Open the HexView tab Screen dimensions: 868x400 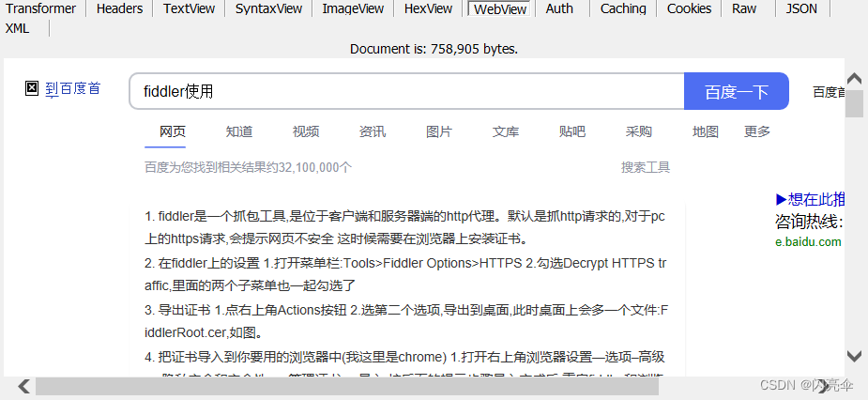[428, 8]
